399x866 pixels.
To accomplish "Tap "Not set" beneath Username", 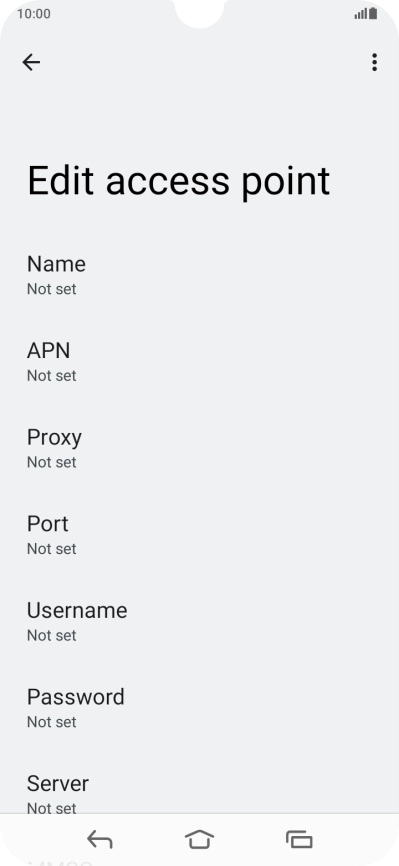I will click(52, 635).
